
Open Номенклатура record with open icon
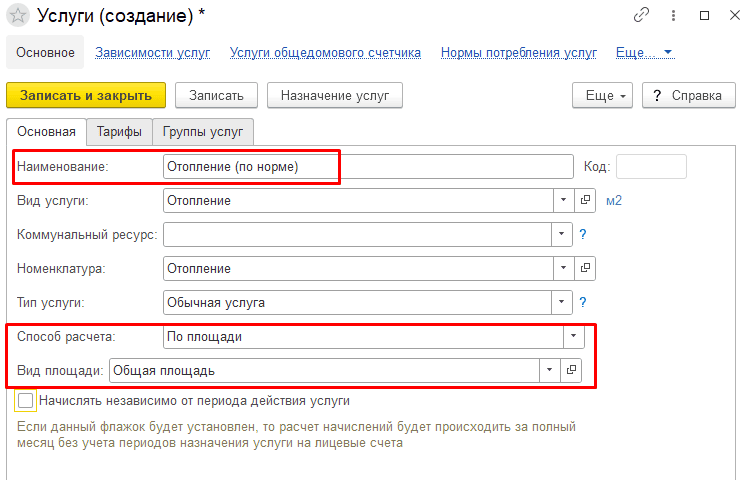(585, 268)
